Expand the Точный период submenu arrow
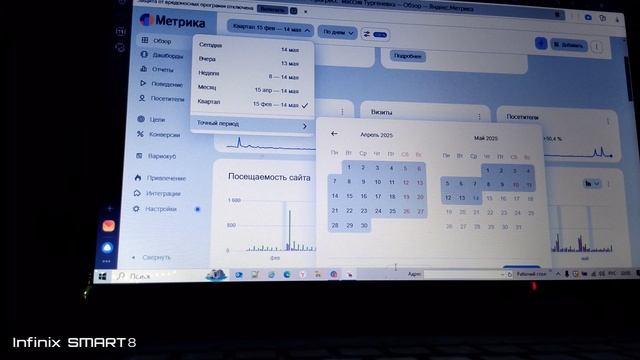The image size is (640, 360). (x=304, y=126)
